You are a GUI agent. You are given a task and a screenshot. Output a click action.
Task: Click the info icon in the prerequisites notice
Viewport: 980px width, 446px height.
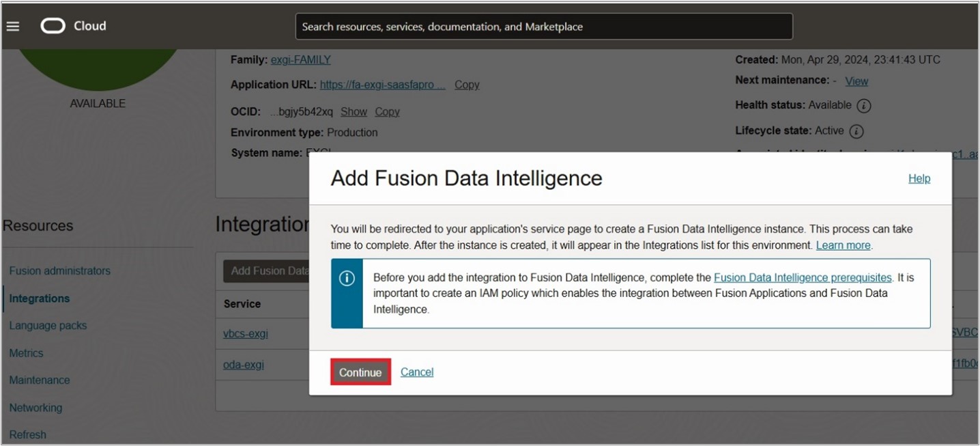[347, 278]
